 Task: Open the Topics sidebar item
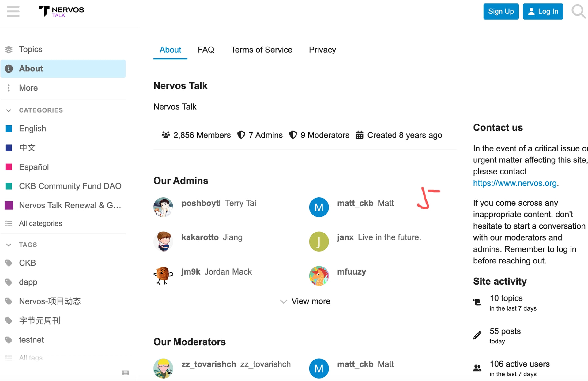(x=31, y=49)
